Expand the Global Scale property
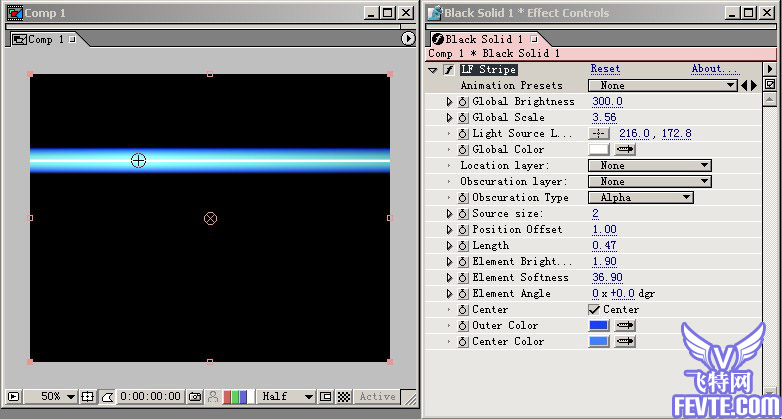782x419 pixels. tap(449, 118)
